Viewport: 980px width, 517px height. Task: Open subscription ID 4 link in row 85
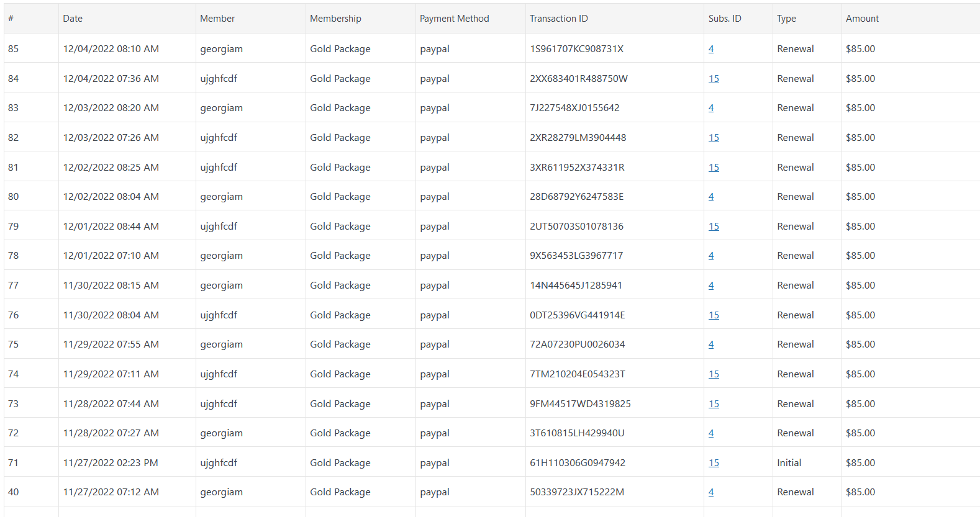(x=711, y=49)
